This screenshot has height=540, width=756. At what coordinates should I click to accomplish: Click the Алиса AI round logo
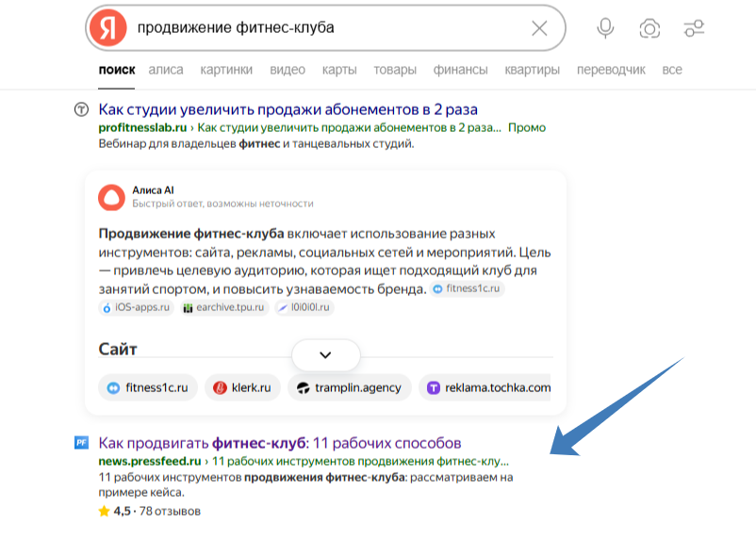[x=111, y=196]
